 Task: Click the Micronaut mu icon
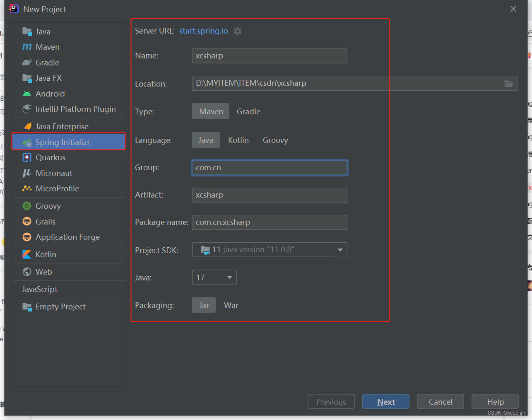click(x=27, y=173)
